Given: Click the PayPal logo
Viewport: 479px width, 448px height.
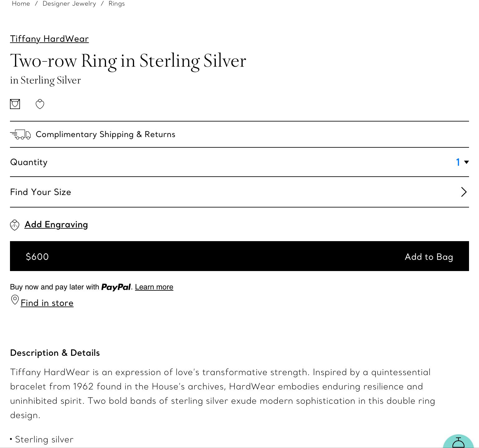Looking at the screenshot, I should (x=116, y=287).
